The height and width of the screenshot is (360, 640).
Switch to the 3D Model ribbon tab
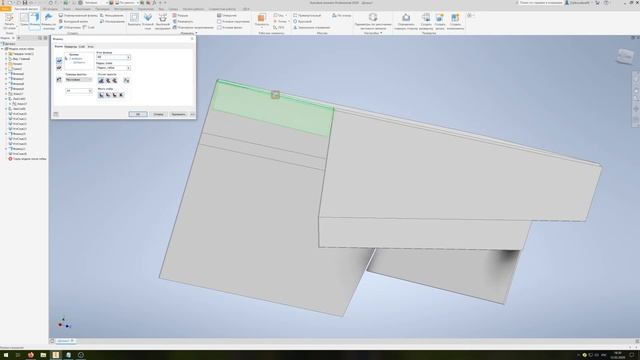(x=50, y=9)
